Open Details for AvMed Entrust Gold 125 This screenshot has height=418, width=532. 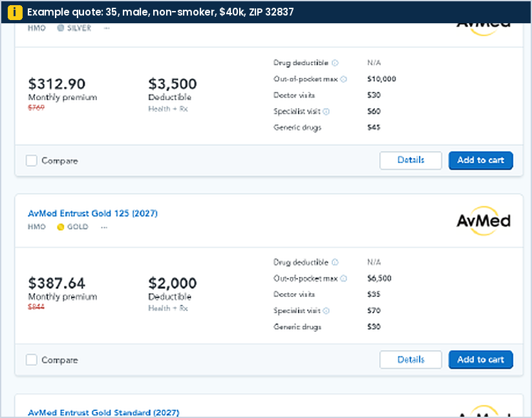(410, 360)
